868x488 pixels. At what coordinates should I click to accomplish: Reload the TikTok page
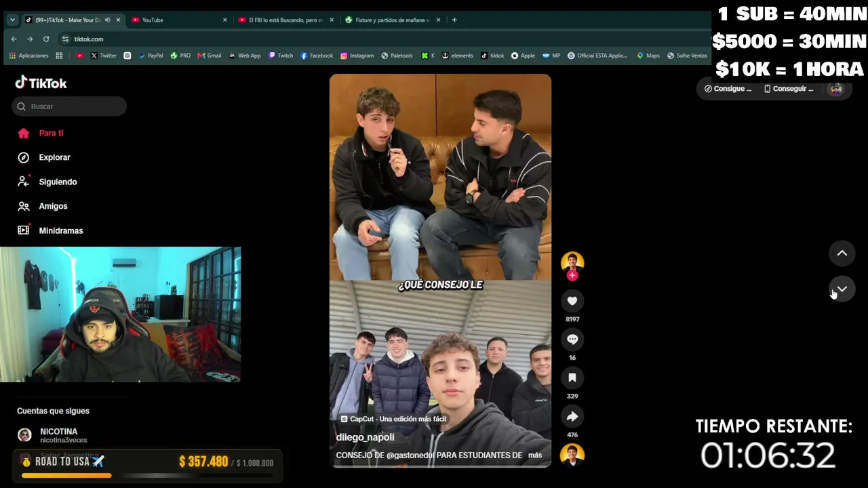point(46,39)
